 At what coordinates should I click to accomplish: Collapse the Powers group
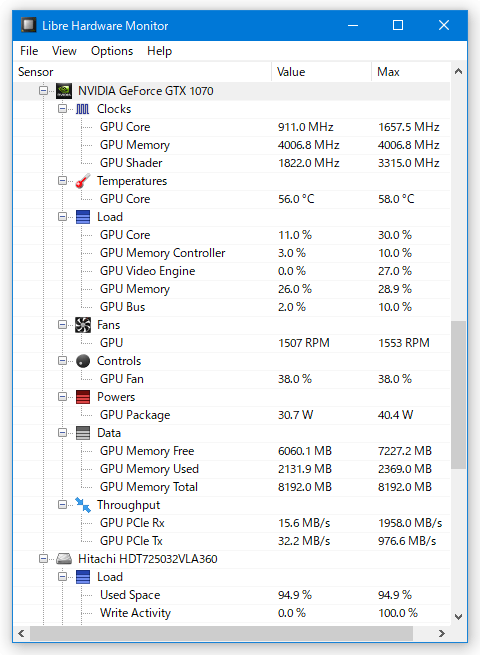(x=62, y=396)
